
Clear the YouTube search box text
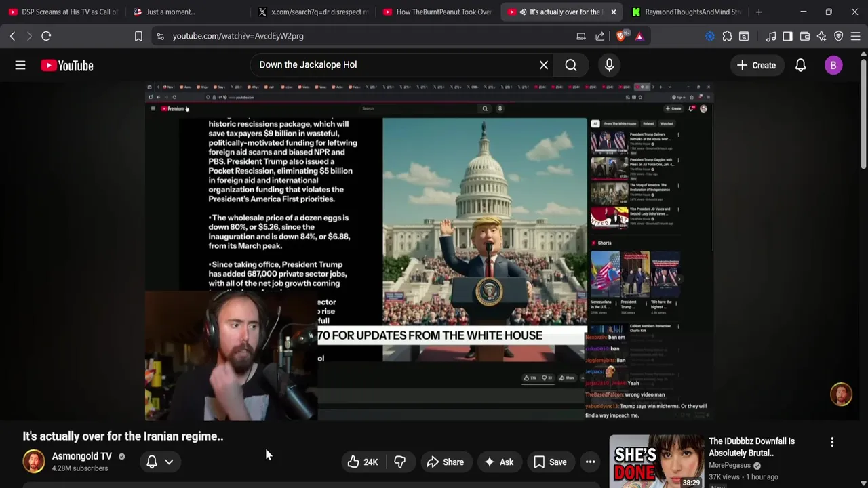pyautogui.click(x=543, y=65)
